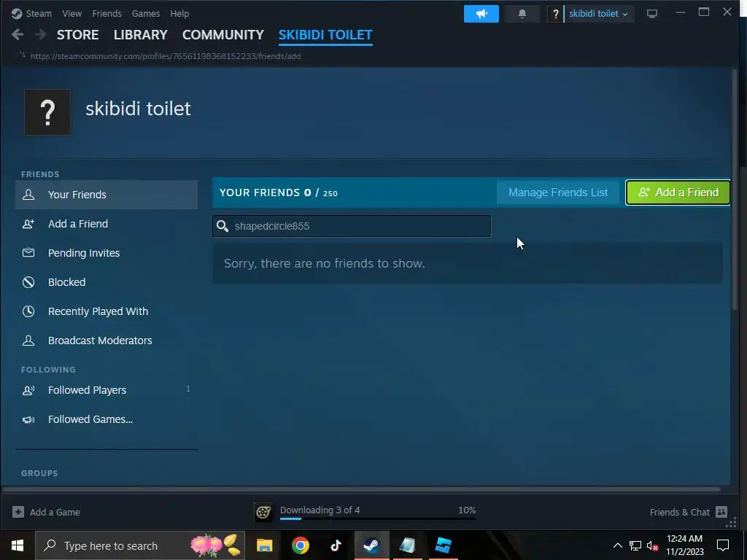Open the Windows notification center
The image size is (747, 560).
pos(723,545)
